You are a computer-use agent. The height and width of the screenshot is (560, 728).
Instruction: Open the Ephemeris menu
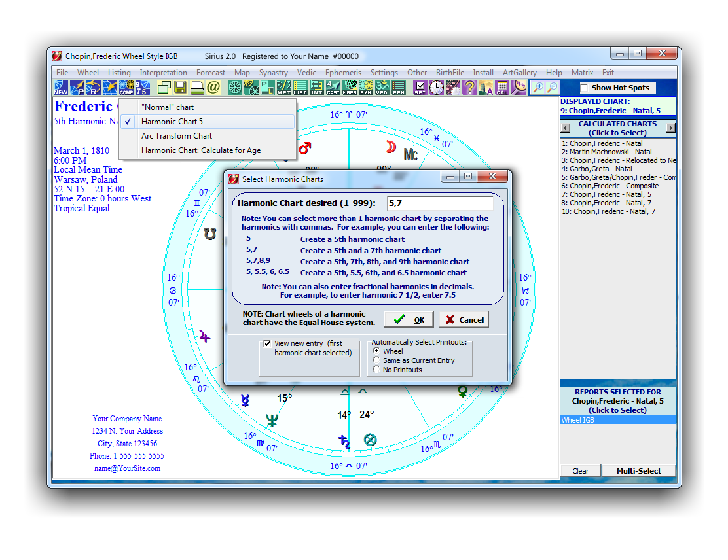tap(343, 73)
